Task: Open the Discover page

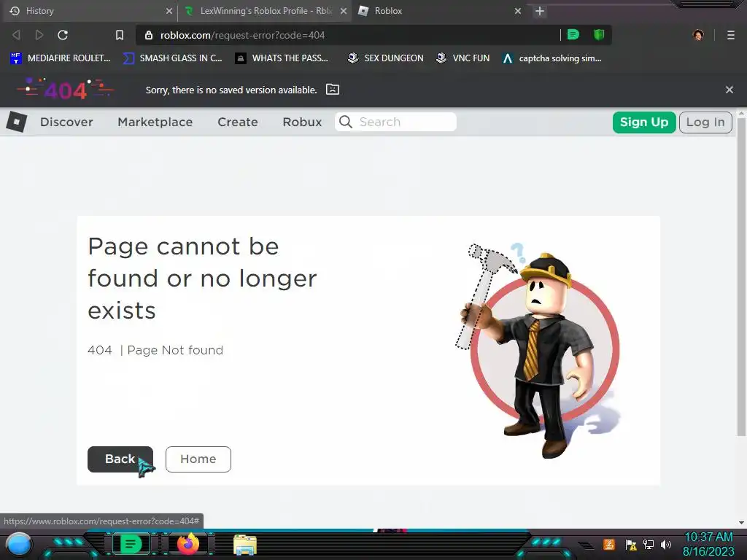Action: click(x=66, y=122)
